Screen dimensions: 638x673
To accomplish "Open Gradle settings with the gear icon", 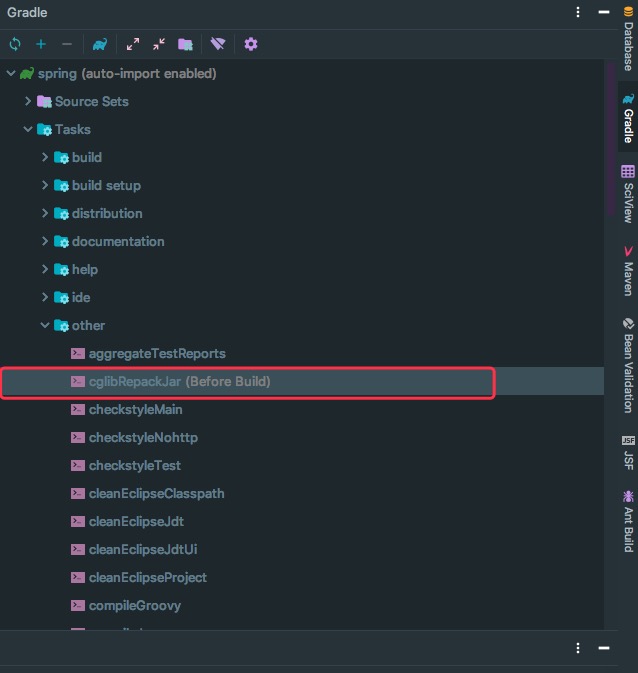I will (251, 44).
